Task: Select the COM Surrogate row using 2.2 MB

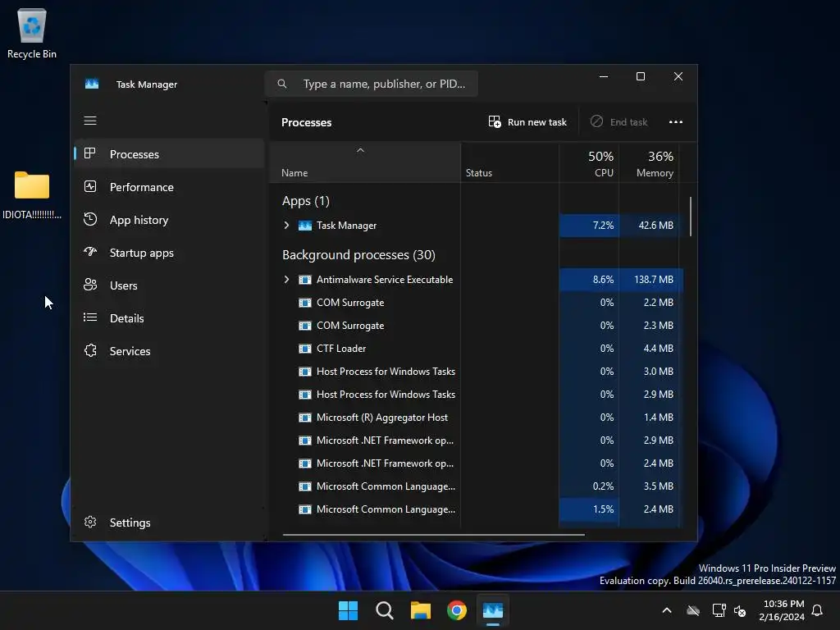Action: [x=477, y=303]
